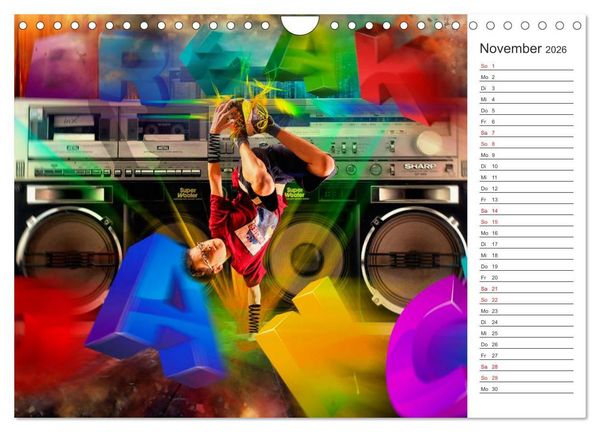Select the row Sa 7

coord(527,132)
